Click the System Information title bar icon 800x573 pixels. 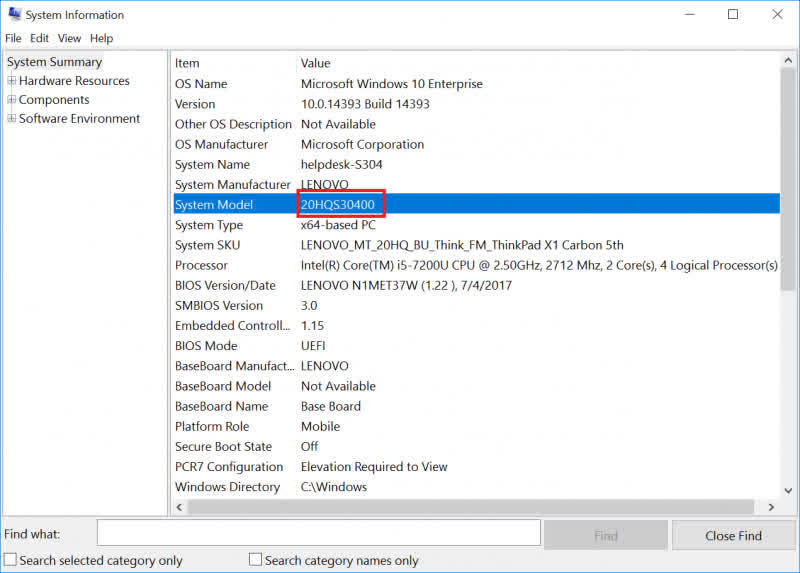[x=15, y=14]
